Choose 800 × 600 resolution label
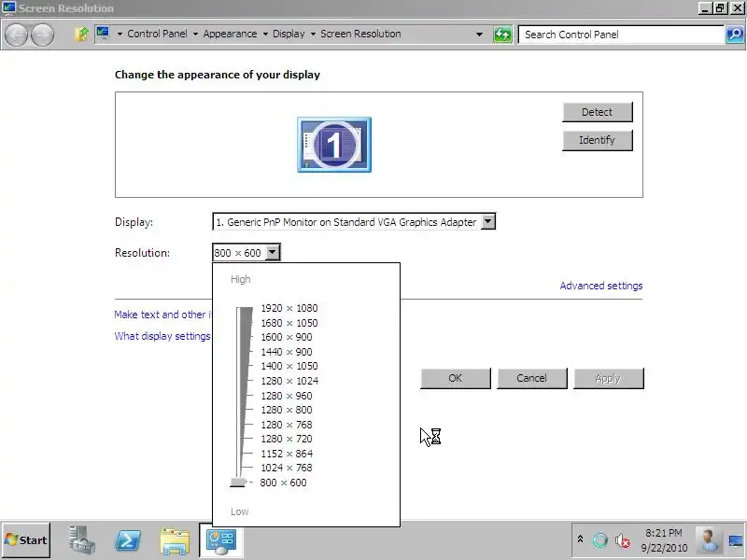This screenshot has height=560, width=747. tap(283, 483)
